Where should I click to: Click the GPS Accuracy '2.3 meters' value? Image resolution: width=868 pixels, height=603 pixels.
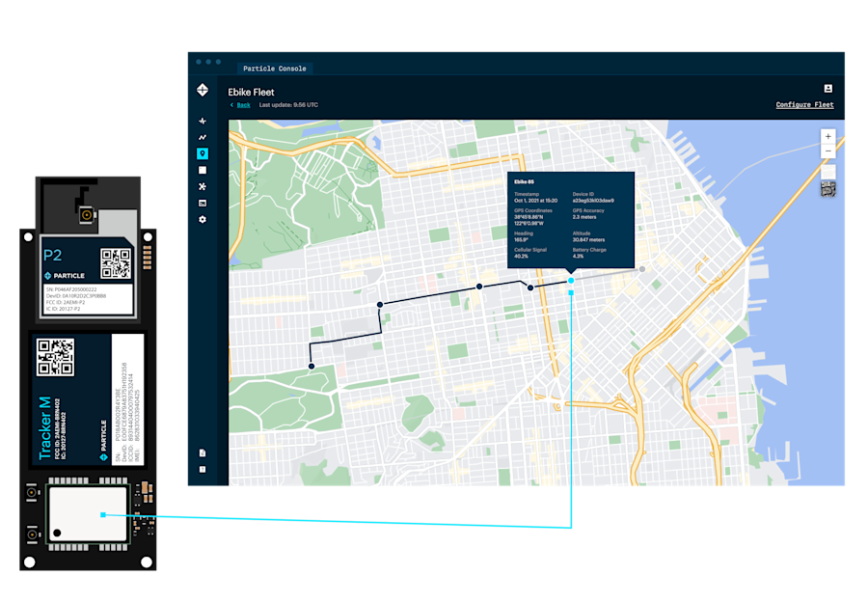[x=584, y=217]
